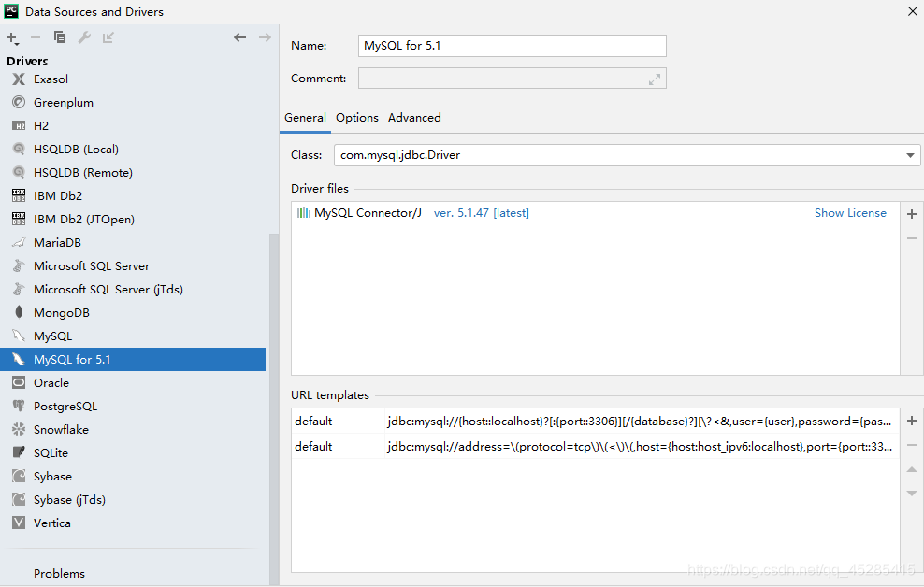Image resolution: width=924 pixels, height=587 pixels.
Task: Open driver settings wrench icon
Action: 84,37
